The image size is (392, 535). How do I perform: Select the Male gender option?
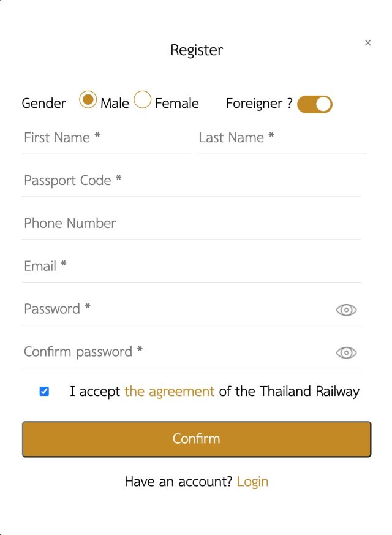(x=89, y=100)
